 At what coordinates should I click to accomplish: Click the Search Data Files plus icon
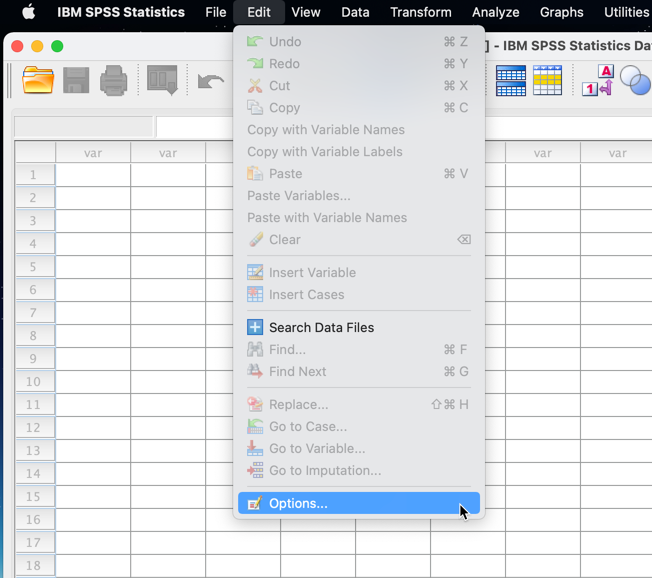click(255, 327)
